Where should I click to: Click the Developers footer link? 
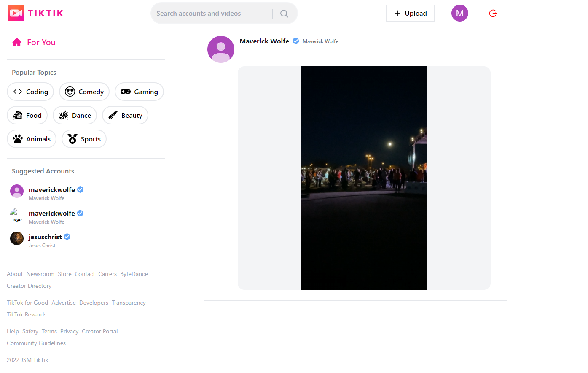(x=94, y=303)
